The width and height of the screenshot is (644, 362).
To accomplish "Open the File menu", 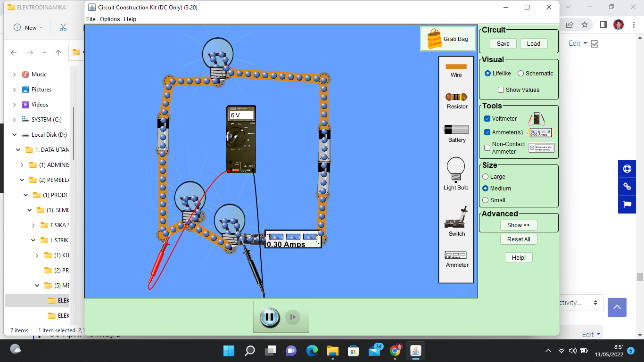I will (x=91, y=19).
